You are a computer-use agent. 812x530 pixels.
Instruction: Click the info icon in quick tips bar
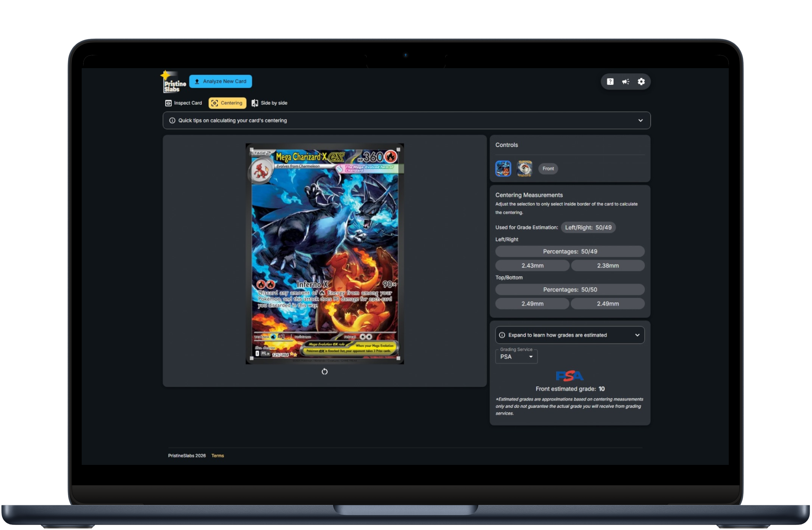pyautogui.click(x=172, y=121)
